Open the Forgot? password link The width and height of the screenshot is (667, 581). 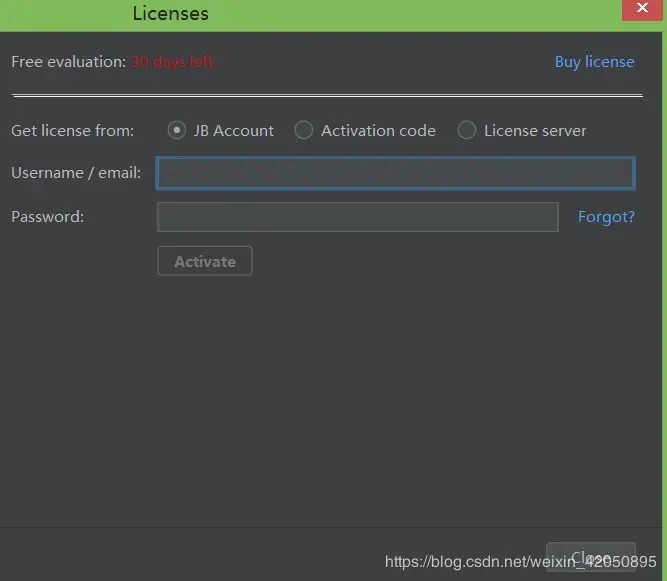point(606,217)
